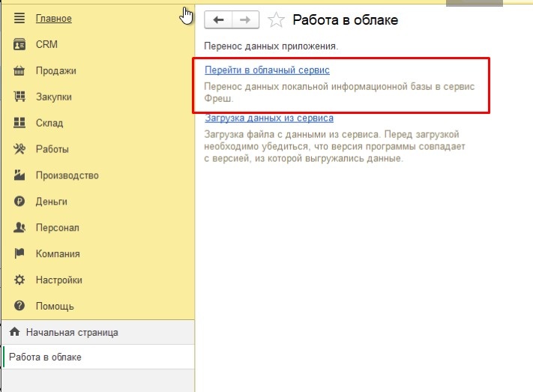Click the Работы tools icon
This screenshot has width=533, height=392.
pos(19,149)
